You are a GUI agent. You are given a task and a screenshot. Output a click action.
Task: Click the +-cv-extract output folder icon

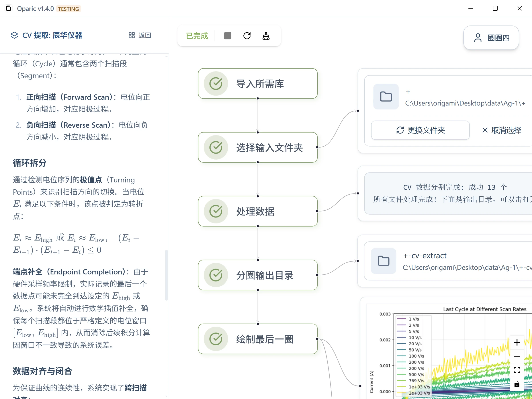(x=384, y=261)
